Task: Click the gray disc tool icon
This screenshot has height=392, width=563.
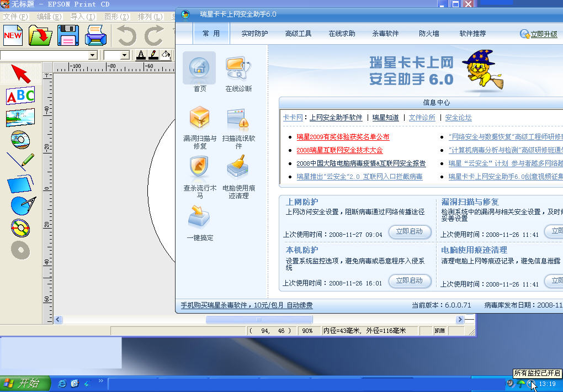Action: tap(20, 250)
